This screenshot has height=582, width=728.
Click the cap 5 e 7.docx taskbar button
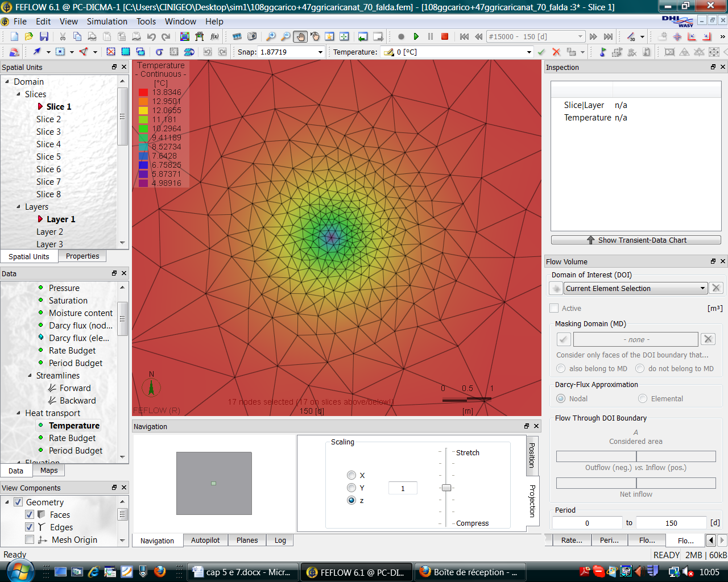(243, 572)
